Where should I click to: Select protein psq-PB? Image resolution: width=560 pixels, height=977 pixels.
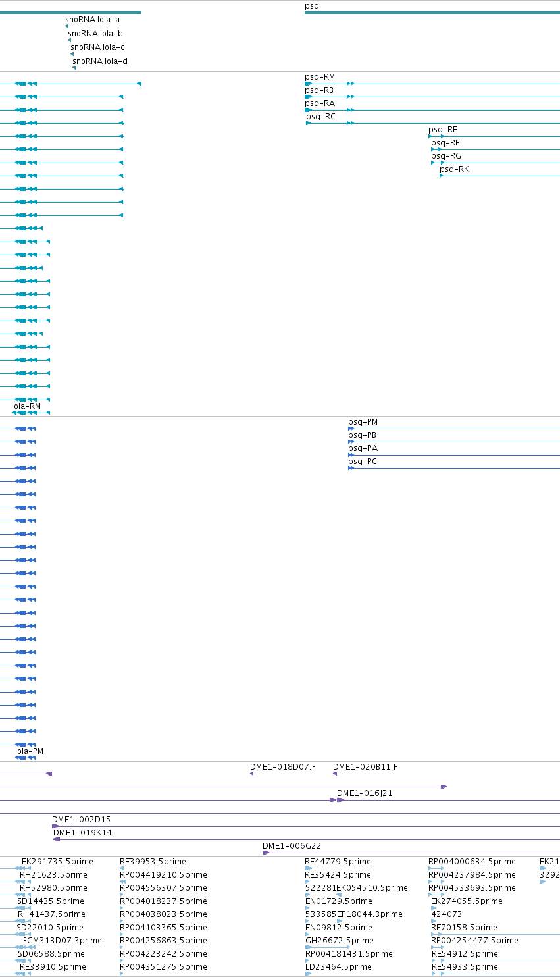(x=362, y=435)
